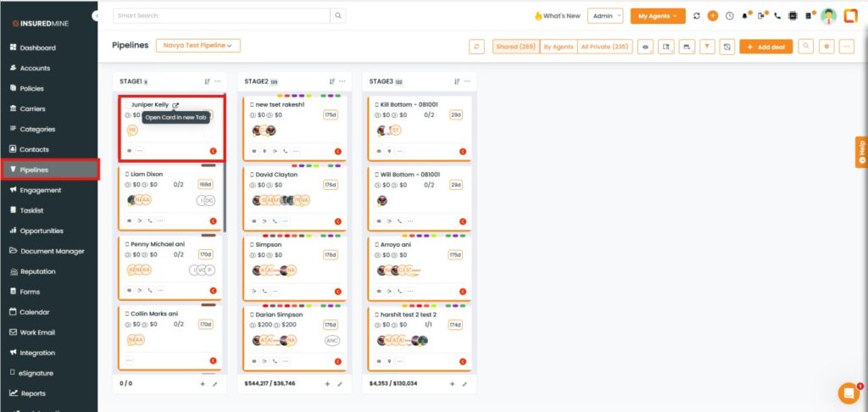Open Juniper Kelly card in new tab
Screen dimensions: 868x412
click(x=175, y=105)
